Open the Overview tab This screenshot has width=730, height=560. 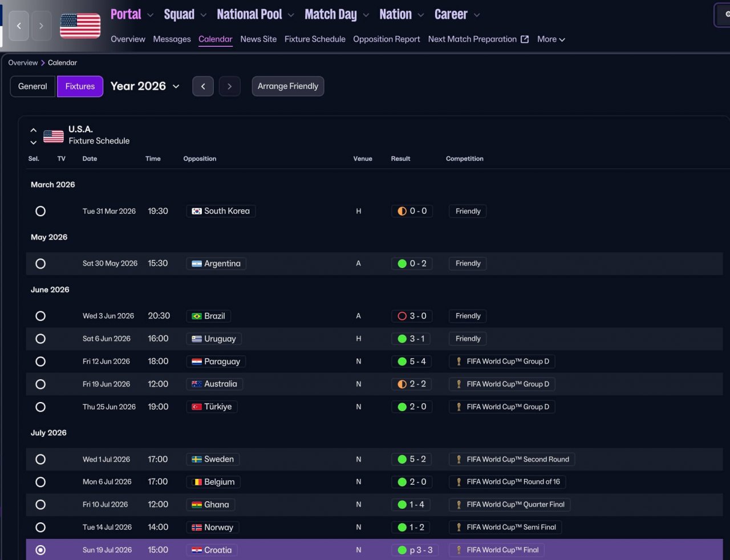pyautogui.click(x=128, y=39)
